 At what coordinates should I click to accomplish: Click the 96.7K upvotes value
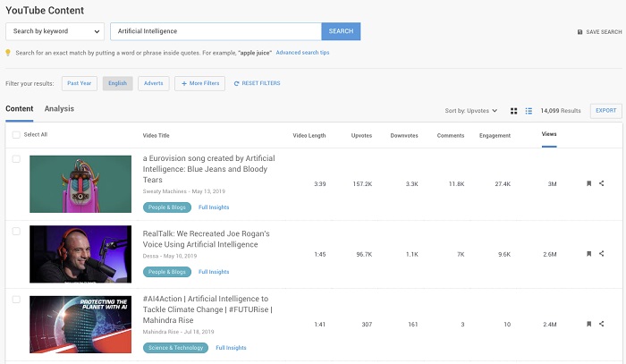[364, 254]
